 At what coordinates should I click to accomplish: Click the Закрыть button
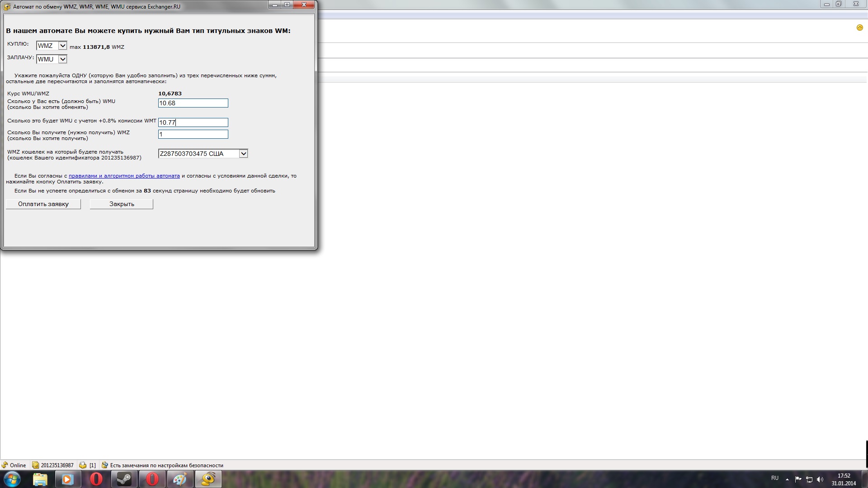coord(122,204)
